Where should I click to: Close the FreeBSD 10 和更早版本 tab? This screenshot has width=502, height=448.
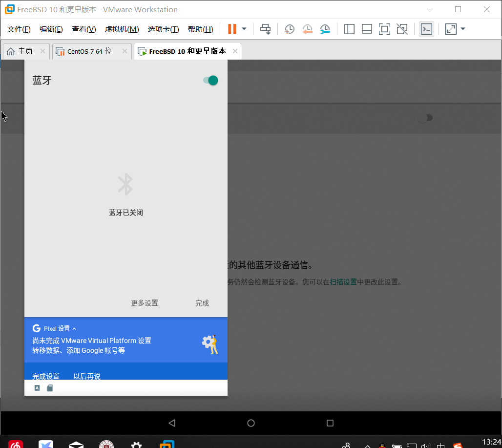click(x=235, y=51)
